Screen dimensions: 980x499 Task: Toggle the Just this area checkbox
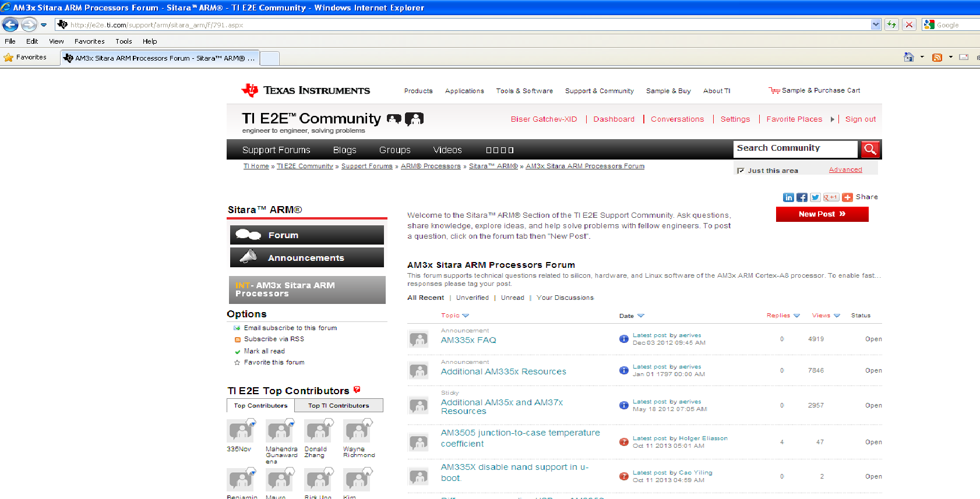[x=741, y=171]
